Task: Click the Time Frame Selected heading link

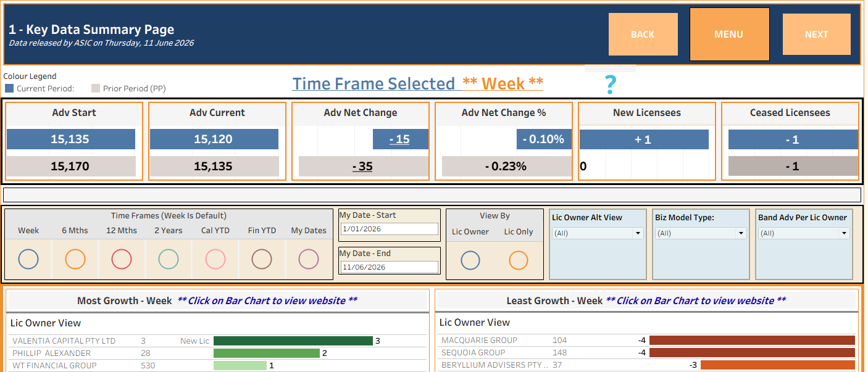Action: (x=373, y=84)
